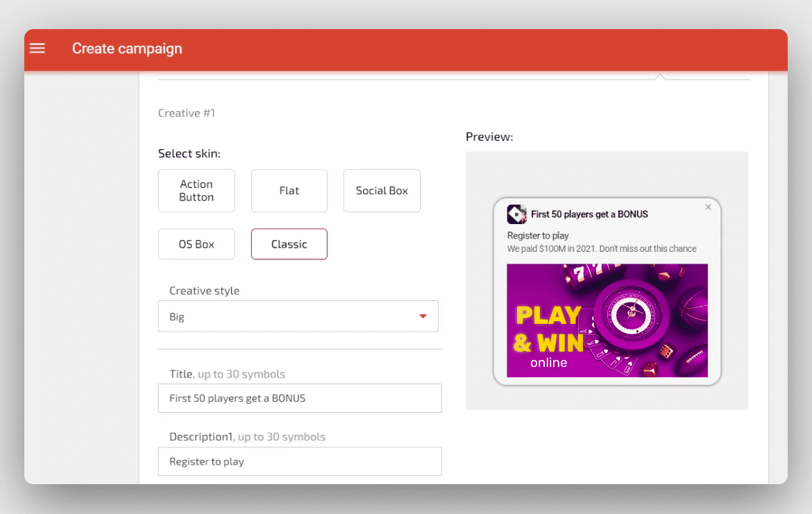Open the hamburger navigation menu
Viewport: 812px width, 514px height.
37,48
